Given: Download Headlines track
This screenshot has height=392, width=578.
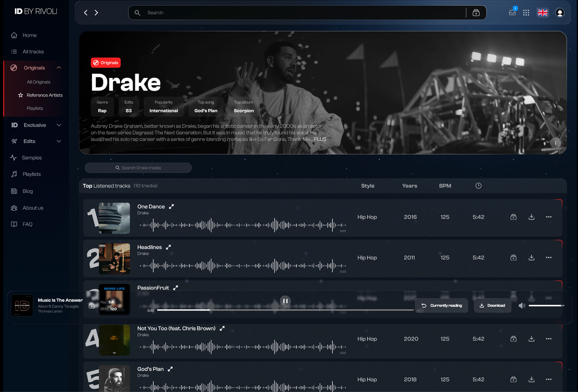Looking at the screenshot, I should point(531,258).
